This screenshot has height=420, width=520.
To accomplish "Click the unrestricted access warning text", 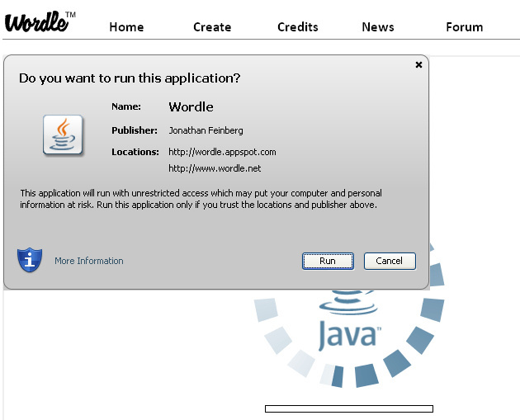I will 201,199.
